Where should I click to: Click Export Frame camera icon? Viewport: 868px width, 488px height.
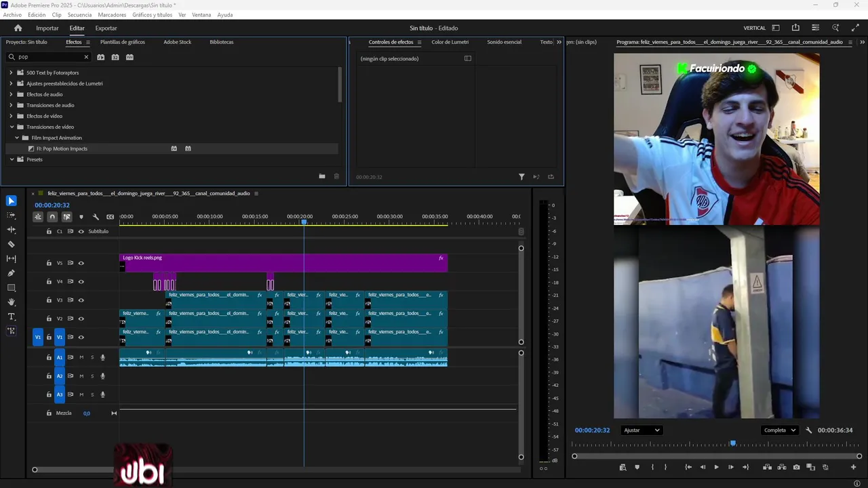[796, 467]
